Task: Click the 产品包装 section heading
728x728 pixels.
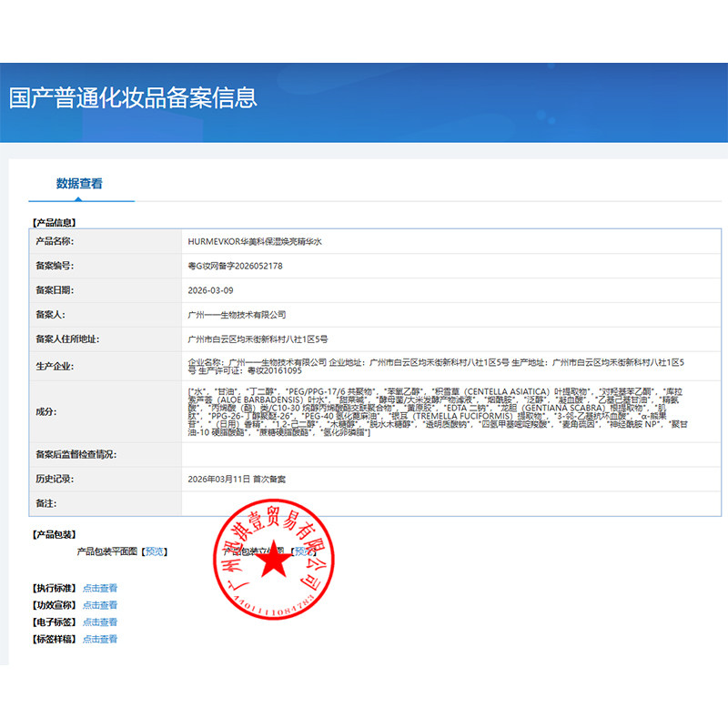Action: [54, 535]
